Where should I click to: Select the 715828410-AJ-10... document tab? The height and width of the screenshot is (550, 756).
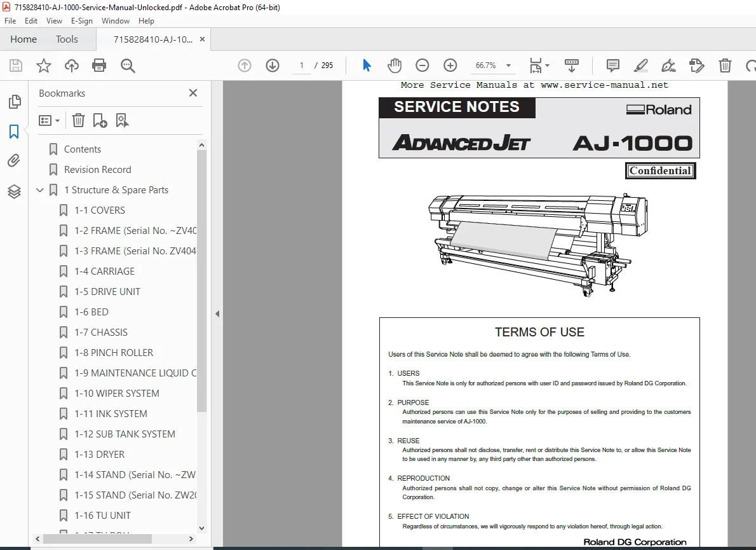(153, 39)
